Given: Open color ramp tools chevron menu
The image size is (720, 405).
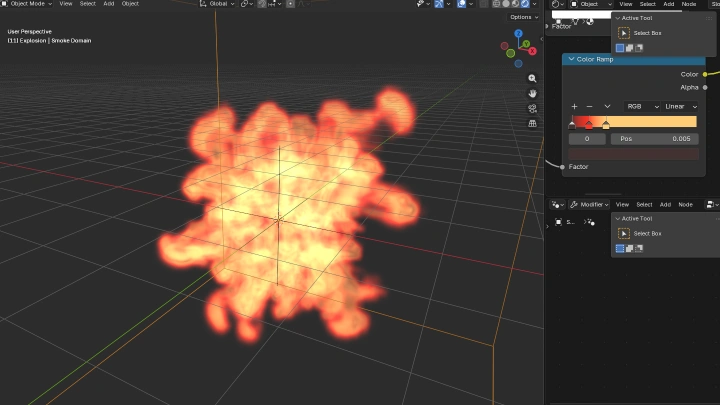Looking at the screenshot, I should (607, 107).
